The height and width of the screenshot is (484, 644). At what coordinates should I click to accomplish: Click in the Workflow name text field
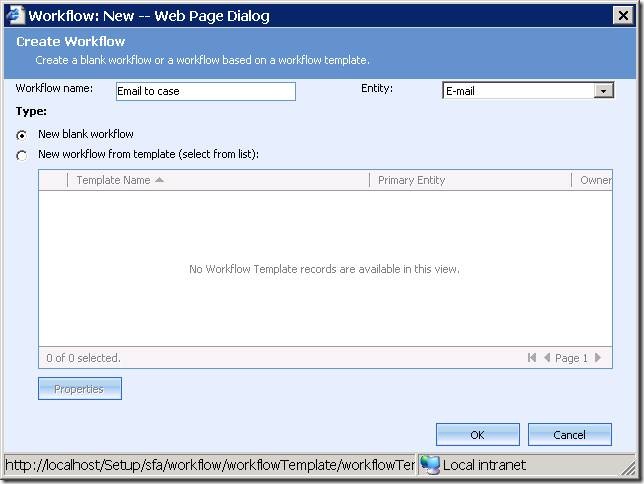[x=205, y=91]
